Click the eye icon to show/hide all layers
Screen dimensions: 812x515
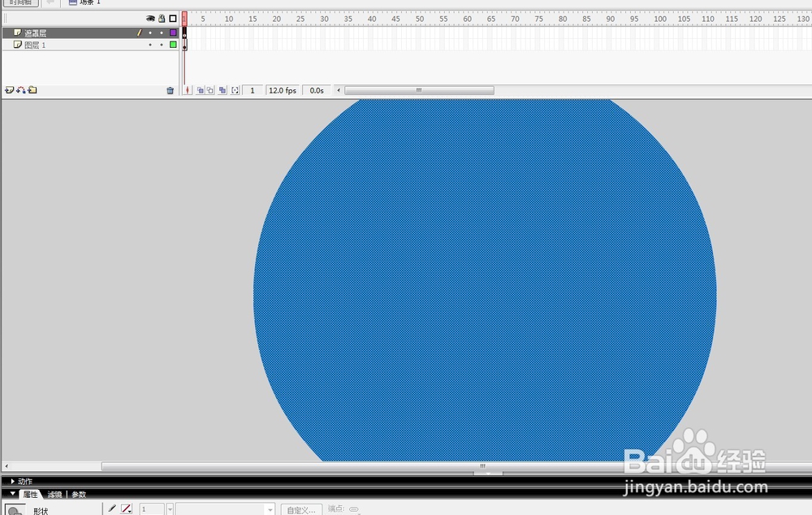tap(150, 18)
